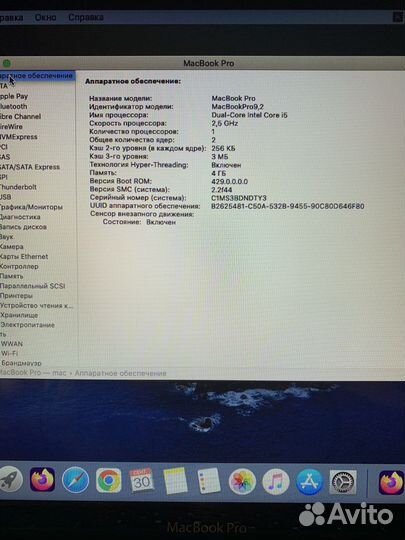
Task: Open Launchpad from the Dock
Action: point(10,480)
